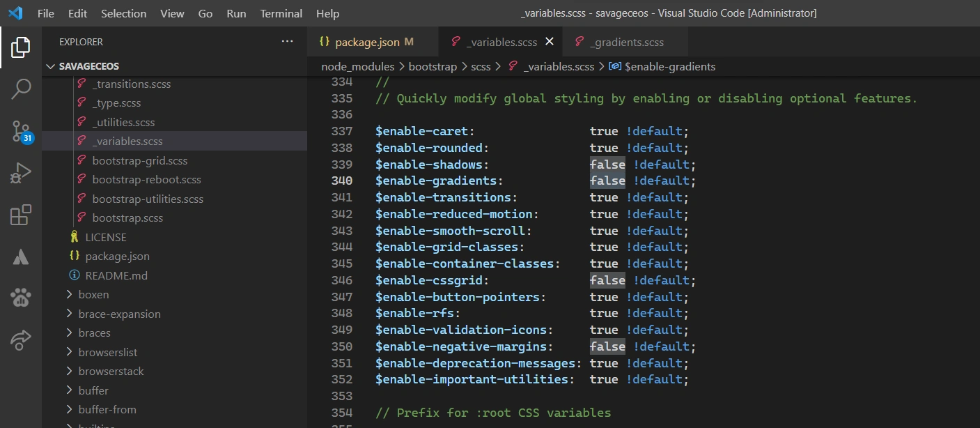Open Source Control with 31 changes

click(x=20, y=131)
